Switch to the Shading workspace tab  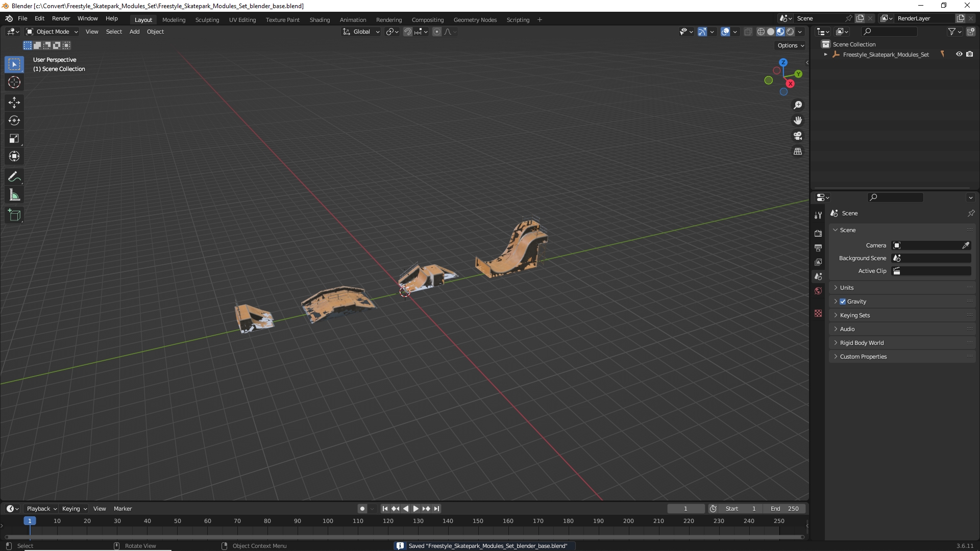[x=320, y=20]
